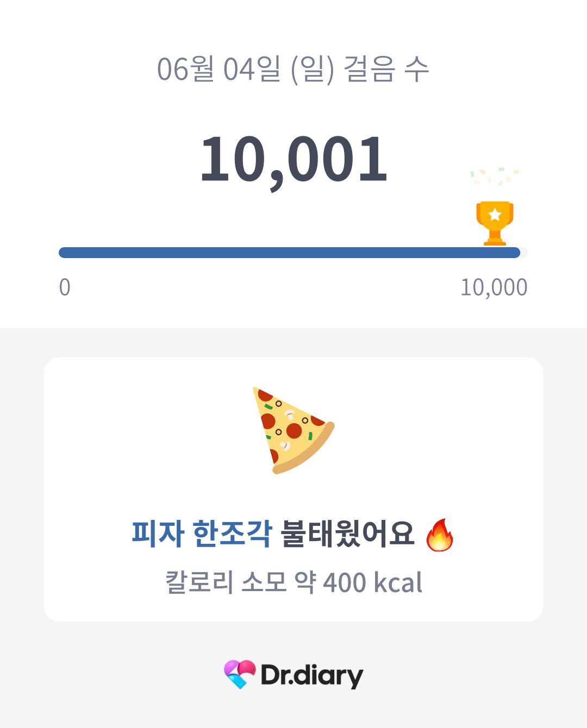
Task: Click the 400 kcal value
Action: pos(372,582)
